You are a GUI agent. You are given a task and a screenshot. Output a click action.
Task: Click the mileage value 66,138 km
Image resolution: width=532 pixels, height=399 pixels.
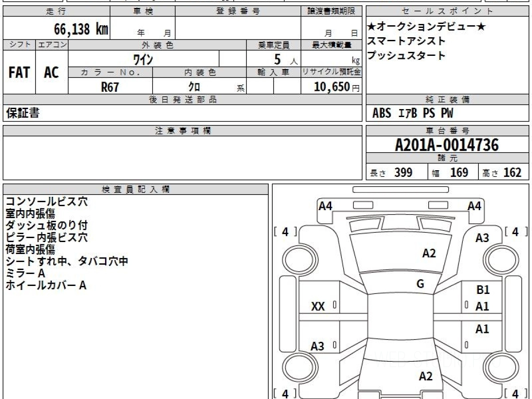(81, 29)
